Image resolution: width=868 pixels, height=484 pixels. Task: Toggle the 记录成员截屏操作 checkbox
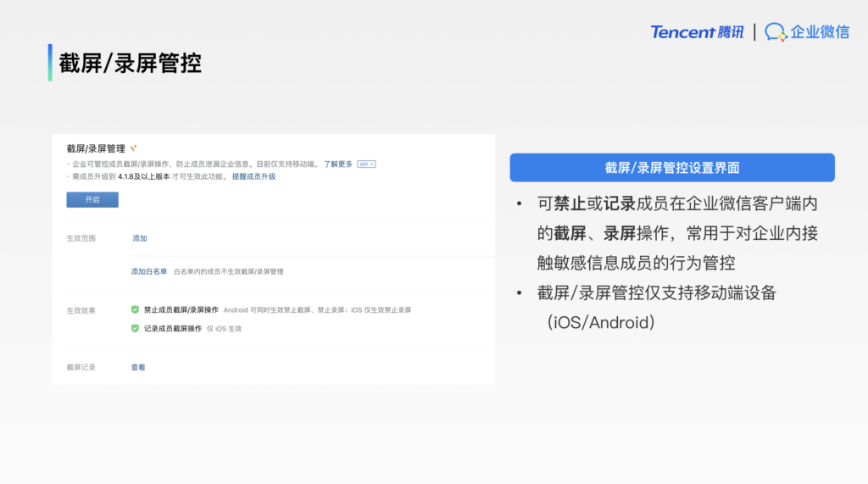(135, 328)
